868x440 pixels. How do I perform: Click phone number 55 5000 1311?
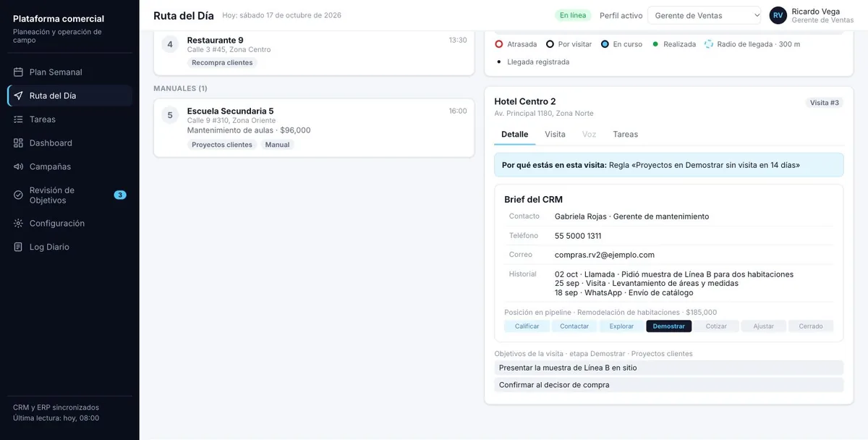tap(578, 236)
